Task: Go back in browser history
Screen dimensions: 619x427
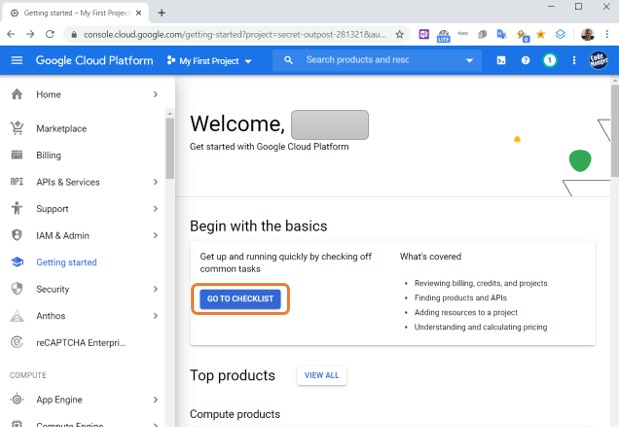Action: pos(11,34)
